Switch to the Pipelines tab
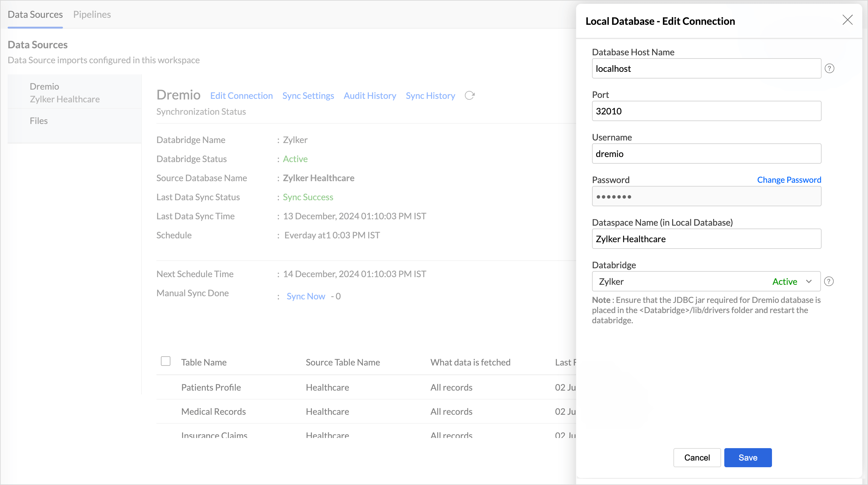The height and width of the screenshot is (485, 868). 92,15
